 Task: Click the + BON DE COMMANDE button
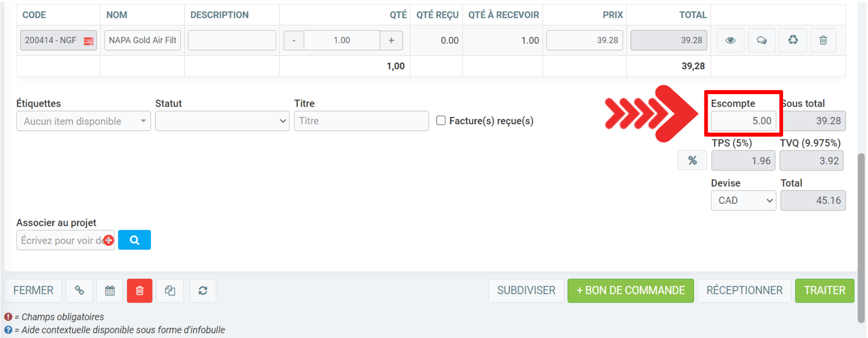630,290
